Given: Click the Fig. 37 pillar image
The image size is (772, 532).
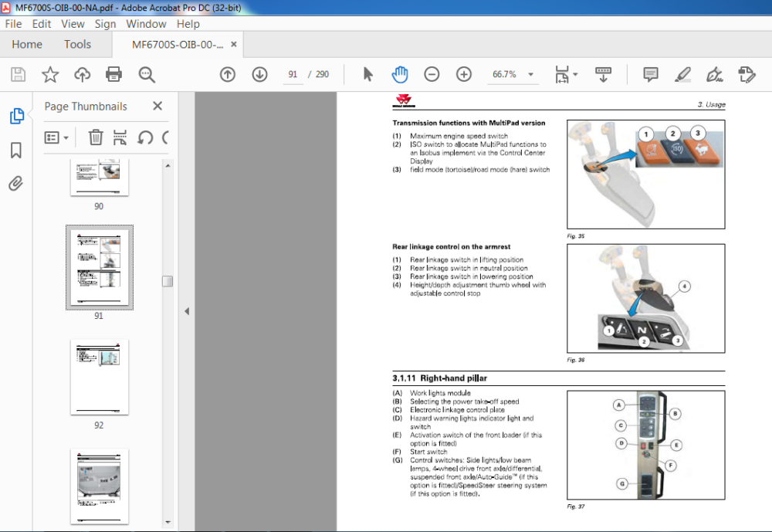Looking at the screenshot, I should pos(646,445).
